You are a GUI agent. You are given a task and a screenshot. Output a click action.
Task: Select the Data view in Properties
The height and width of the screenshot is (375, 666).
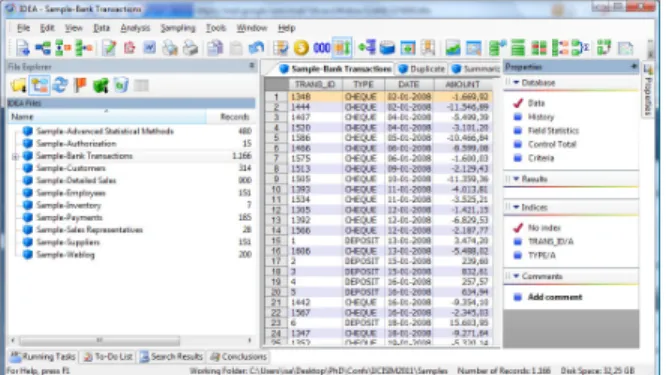[536, 103]
